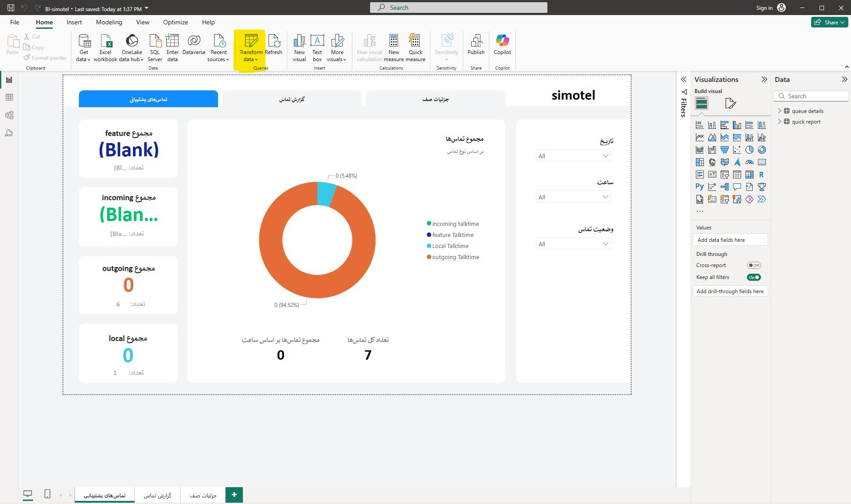The width and height of the screenshot is (851, 504).
Task: Switch to Format visual pane icon
Action: coord(730,104)
